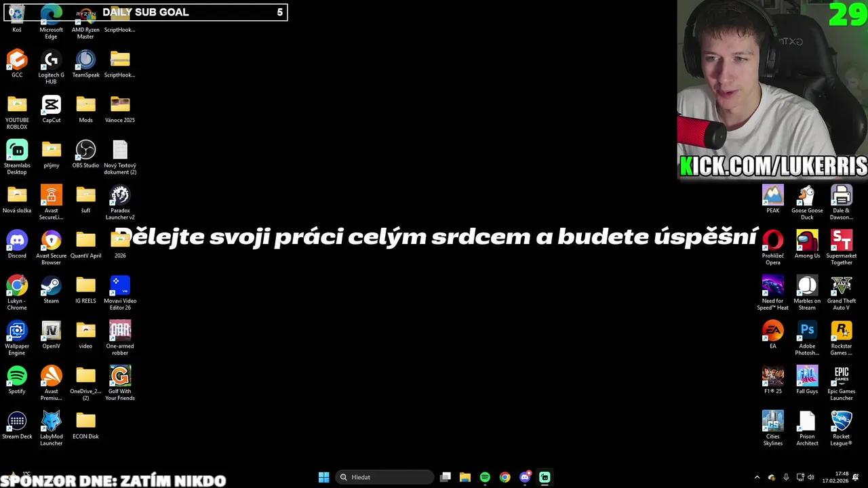Select the šufl folder
This screenshot has width=868, height=488.
click(x=85, y=195)
